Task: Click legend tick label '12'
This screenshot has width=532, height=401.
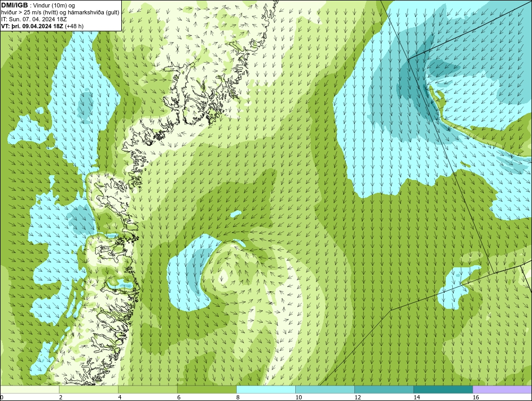Action: pyautogui.click(x=358, y=398)
